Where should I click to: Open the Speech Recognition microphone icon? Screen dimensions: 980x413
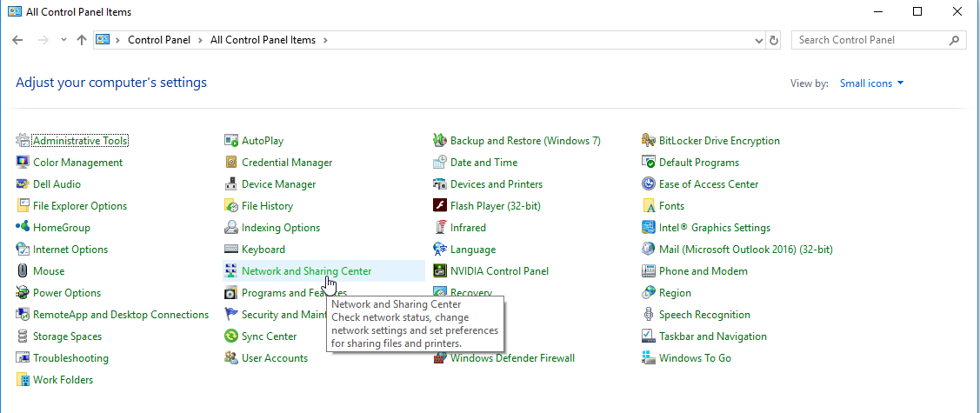point(649,314)
